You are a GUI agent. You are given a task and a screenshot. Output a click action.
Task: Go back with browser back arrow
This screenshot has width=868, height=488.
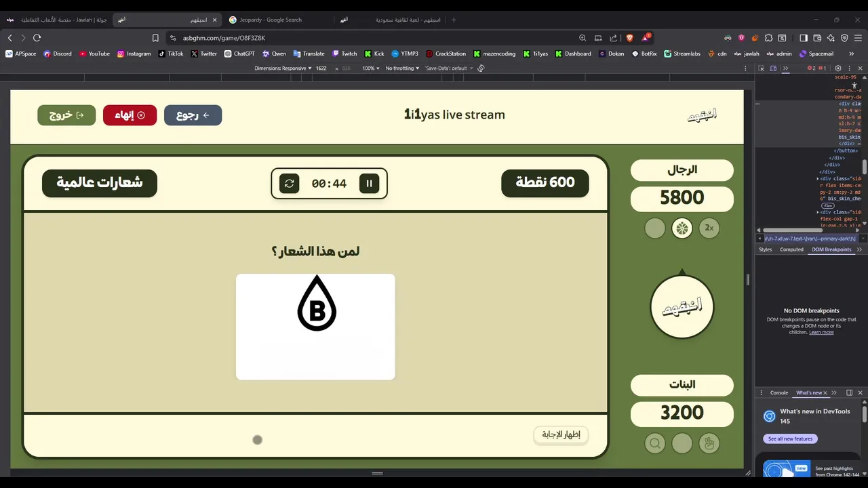click(9, 38)
